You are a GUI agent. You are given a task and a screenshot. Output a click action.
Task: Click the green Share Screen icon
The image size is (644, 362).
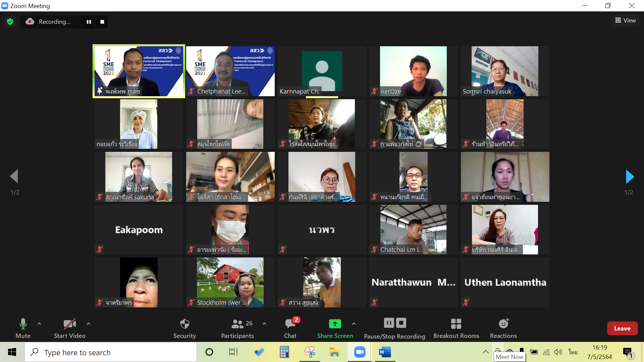pos(335,324)
